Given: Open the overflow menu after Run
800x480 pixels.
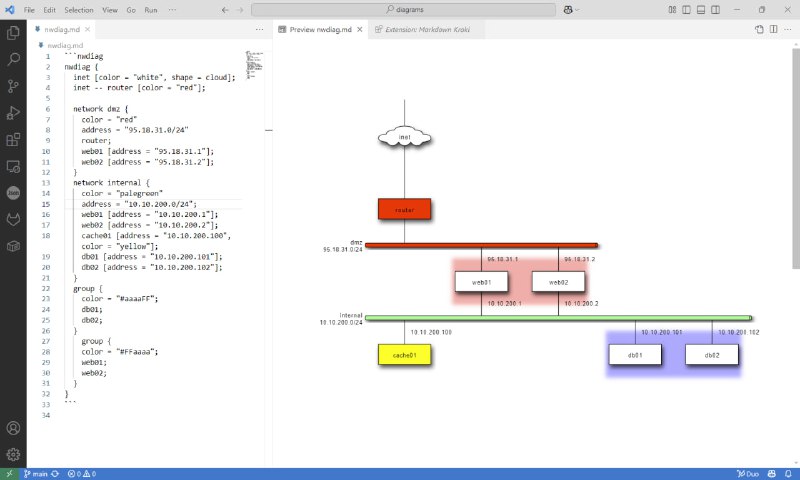Looking at the screenshot, I should (x=172, y=10).
